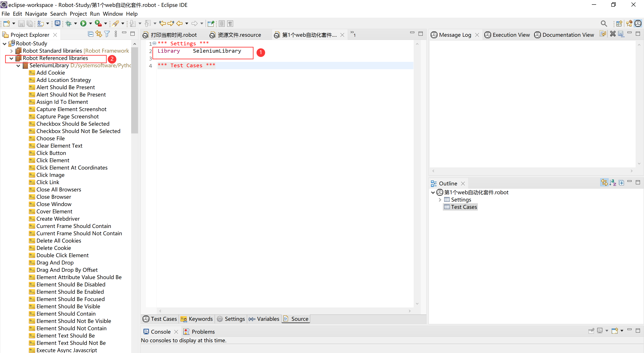Open the Navigate menu
The height and width of the screenshot is (353, 644).
[x=36, y=14]
